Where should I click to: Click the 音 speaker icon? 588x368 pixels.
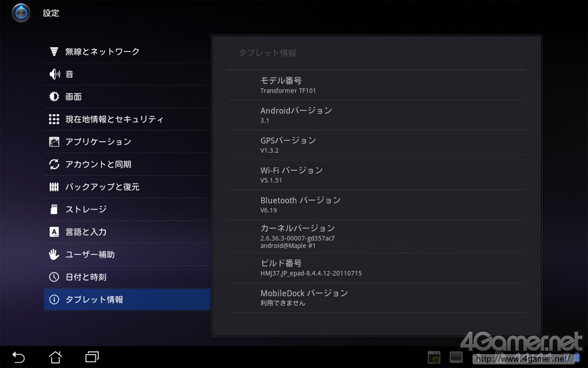tap(55, 74)
